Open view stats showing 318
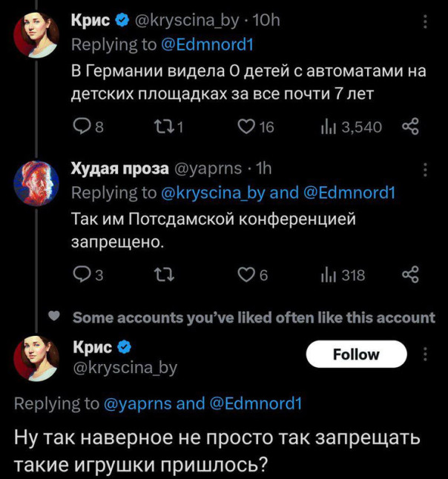 click(329, 276)
